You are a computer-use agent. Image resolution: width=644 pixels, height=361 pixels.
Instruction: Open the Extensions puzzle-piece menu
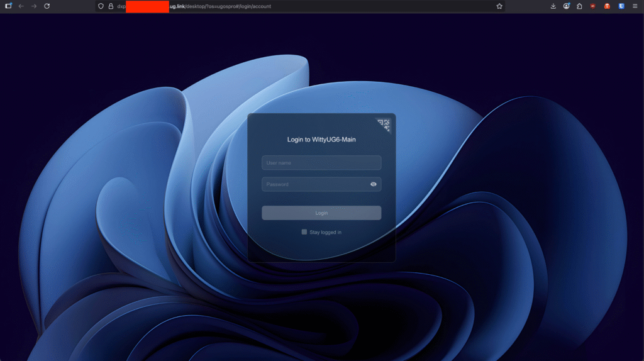point(579,6)
